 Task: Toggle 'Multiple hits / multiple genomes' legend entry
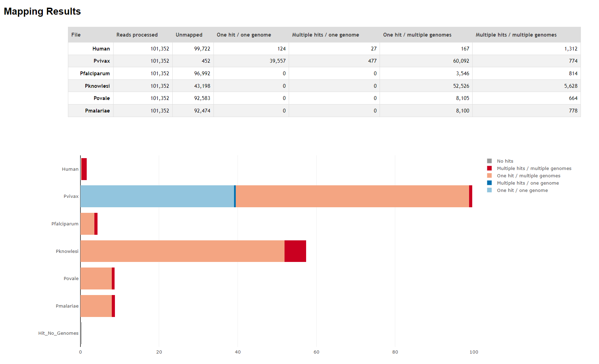534,168
